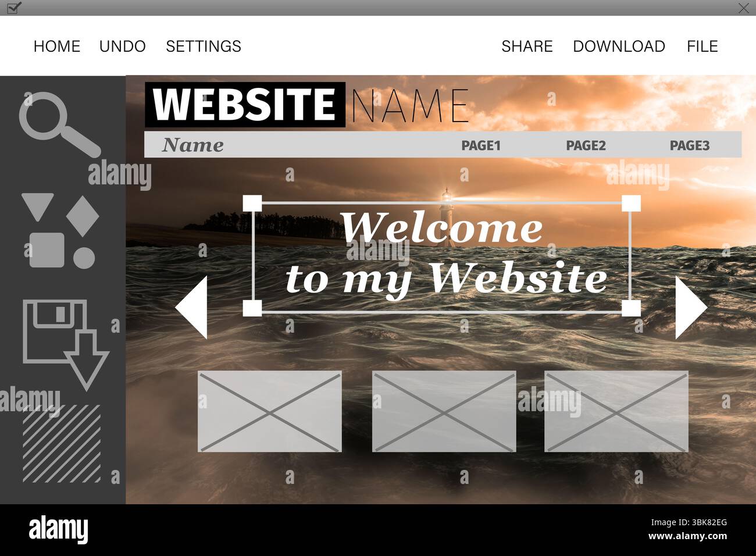Image resolution: width=756 pixels, height=556 pixels.
Task: Click UNDO in the top bar
Action: coord(123,47)
